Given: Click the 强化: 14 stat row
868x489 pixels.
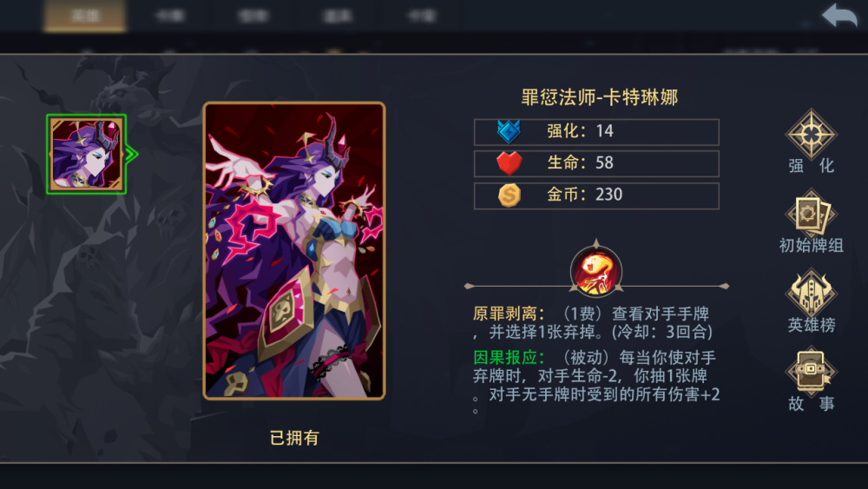Looking at the screenshot, I should pyautogui.click(x=596, y=132).
